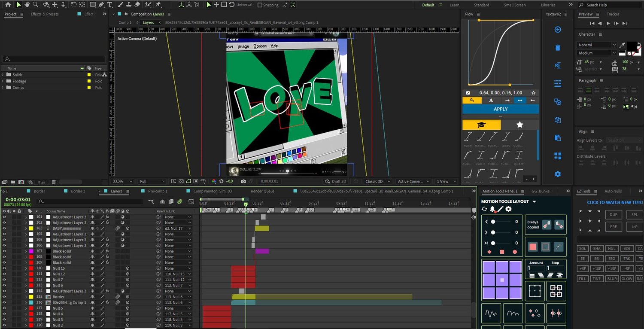The width and height of the screenshot is (644, 329).
Task: Open parent dropdown for Null 15 layer
Action: (178, 268)
